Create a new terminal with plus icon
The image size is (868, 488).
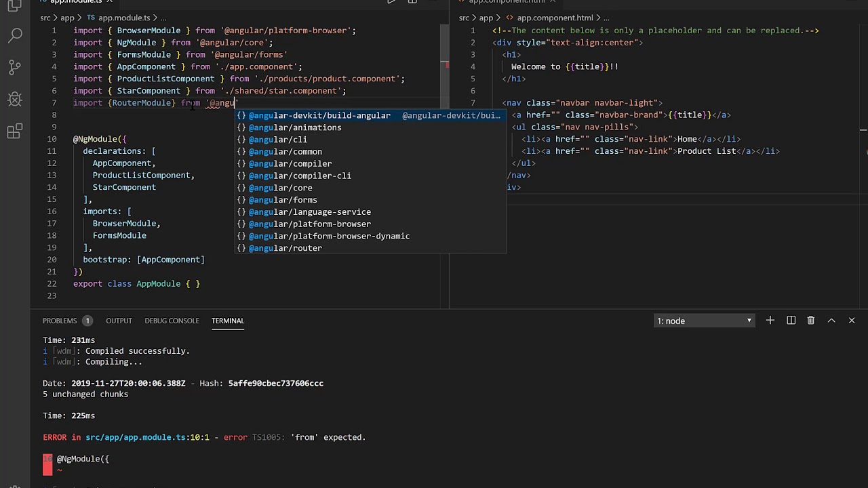[x=770, y=321]
